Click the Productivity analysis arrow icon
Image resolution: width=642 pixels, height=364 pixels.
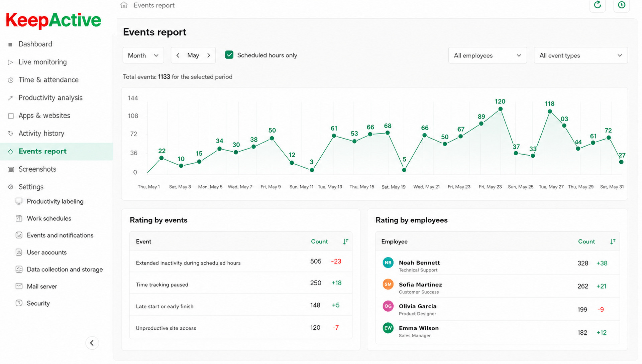click(x=10, y=98)
